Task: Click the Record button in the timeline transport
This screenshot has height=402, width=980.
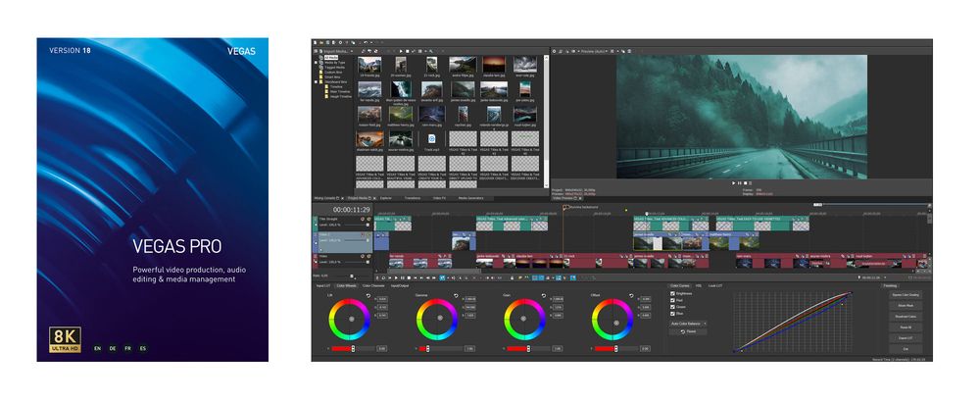Action: [x=377, y=277]
